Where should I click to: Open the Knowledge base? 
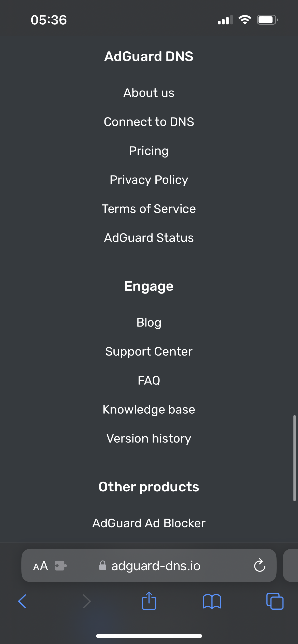tap(149, 409)
